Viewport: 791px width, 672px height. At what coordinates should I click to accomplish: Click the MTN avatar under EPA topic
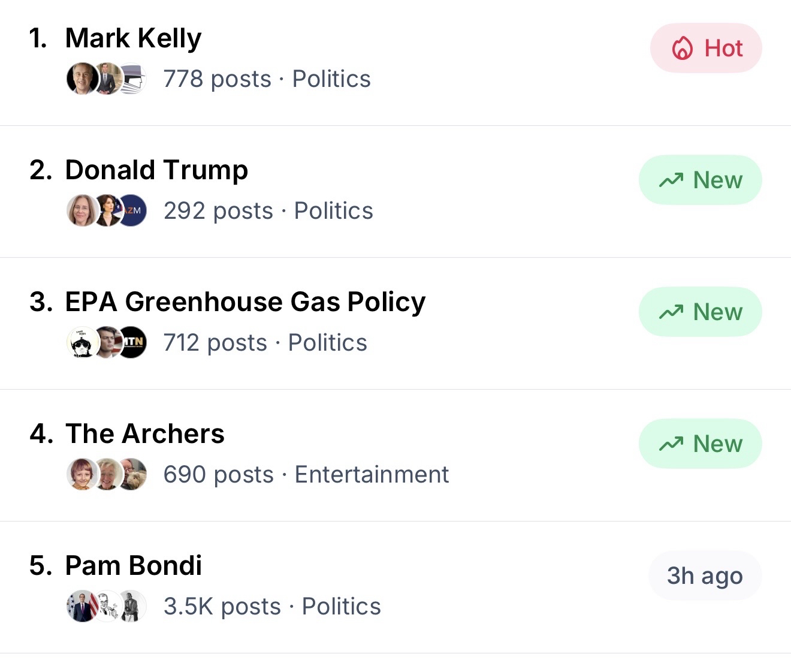coord(132,343)
